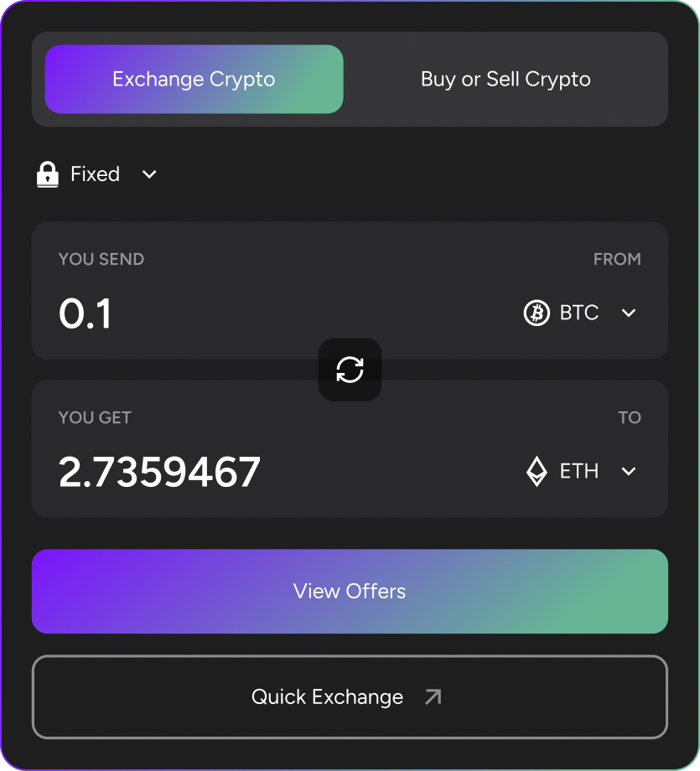Select the 2.7359467 receive amount field

[x=159, y=473]
